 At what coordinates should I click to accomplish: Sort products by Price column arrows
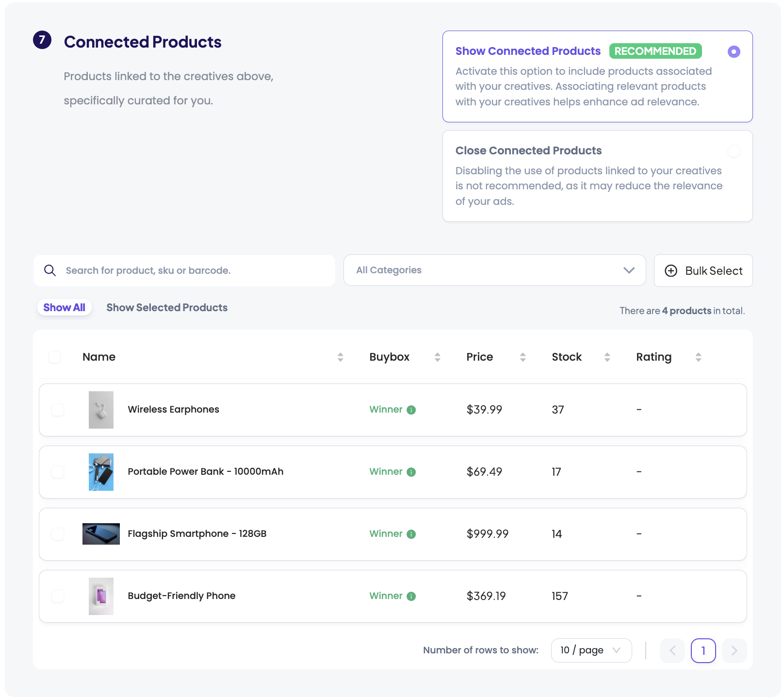click(523, 357)
